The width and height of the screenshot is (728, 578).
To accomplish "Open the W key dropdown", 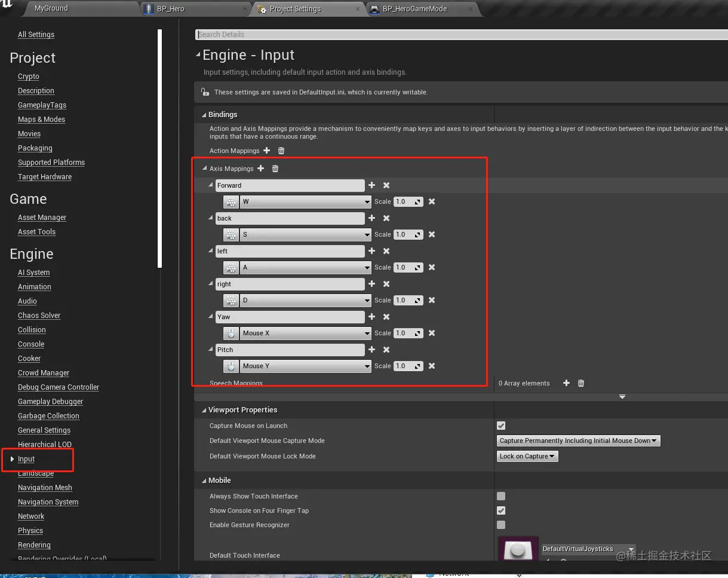I will tap(306, 202).
